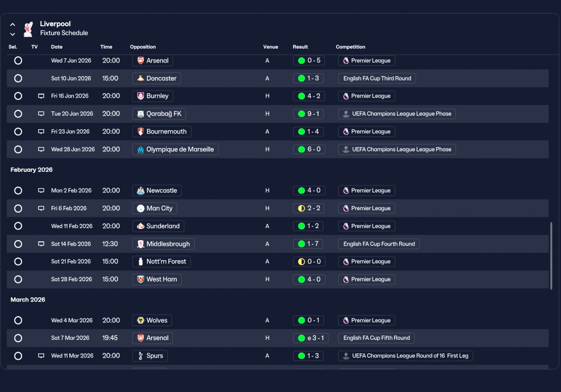
Task: Select the radio button for Arsenal 7 Jan
Action: pos(18,60)
